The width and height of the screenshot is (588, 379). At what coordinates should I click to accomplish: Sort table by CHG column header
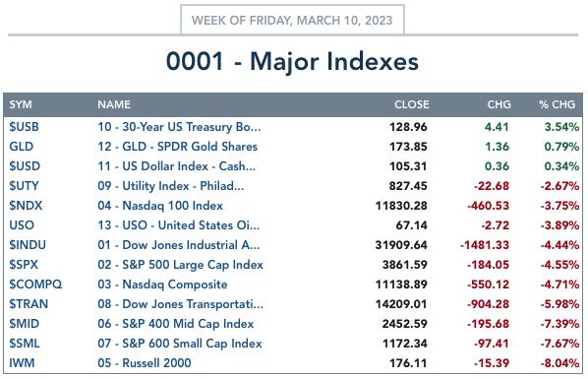[x=499, y=104]
